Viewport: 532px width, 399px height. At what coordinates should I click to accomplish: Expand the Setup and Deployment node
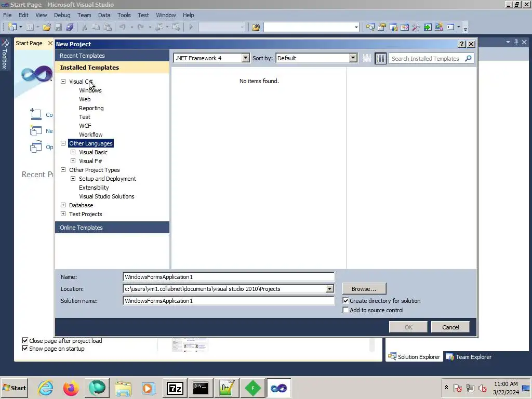(x=73, y=179)
